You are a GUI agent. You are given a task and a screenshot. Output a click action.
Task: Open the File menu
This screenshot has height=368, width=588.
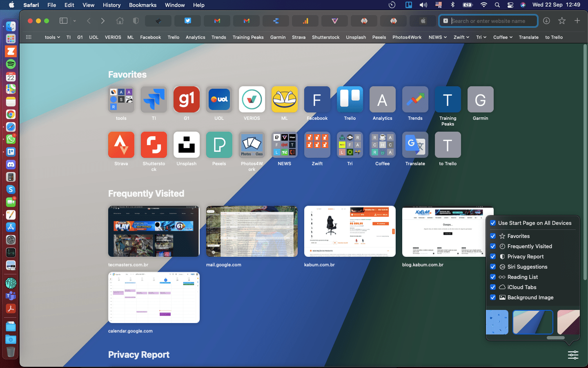52,5
